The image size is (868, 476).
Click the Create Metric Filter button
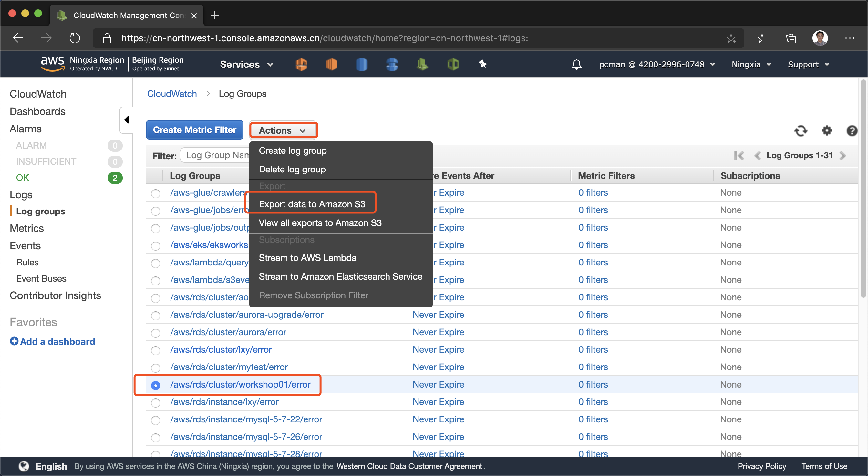[194, 130]
